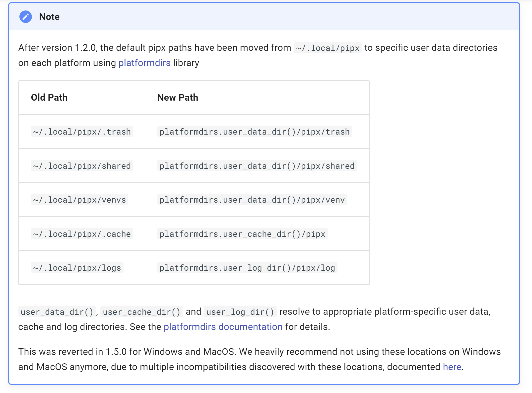Click the ~/.local/pipx/venvs code cell
Screen dimensions: 532x393
(x=79, y=200)
